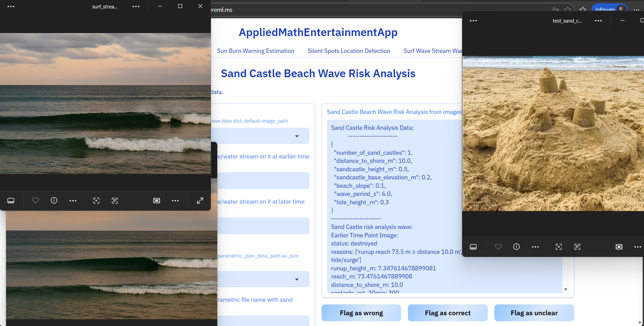Screen dimensions: 644x326
Task: Open left ellipsis menu in test_sand_c title bar
Action: 473,21
